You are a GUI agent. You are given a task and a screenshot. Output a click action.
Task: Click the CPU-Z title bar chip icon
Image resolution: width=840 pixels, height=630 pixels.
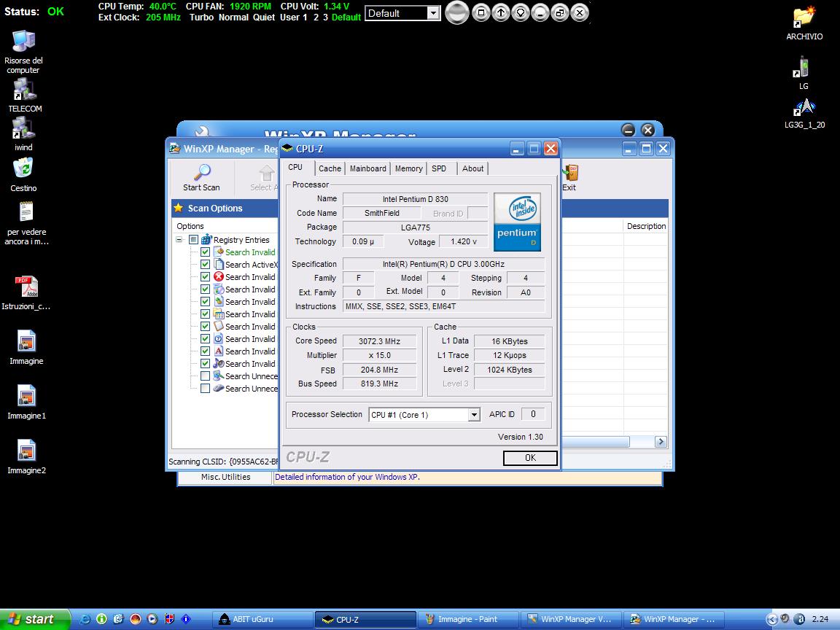click(287, 149)
